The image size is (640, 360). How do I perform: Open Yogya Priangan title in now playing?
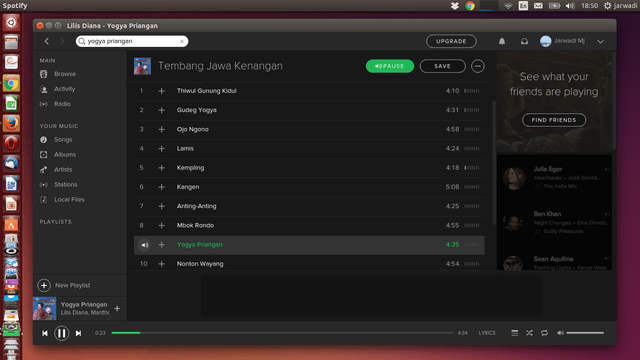coord(84,304)
